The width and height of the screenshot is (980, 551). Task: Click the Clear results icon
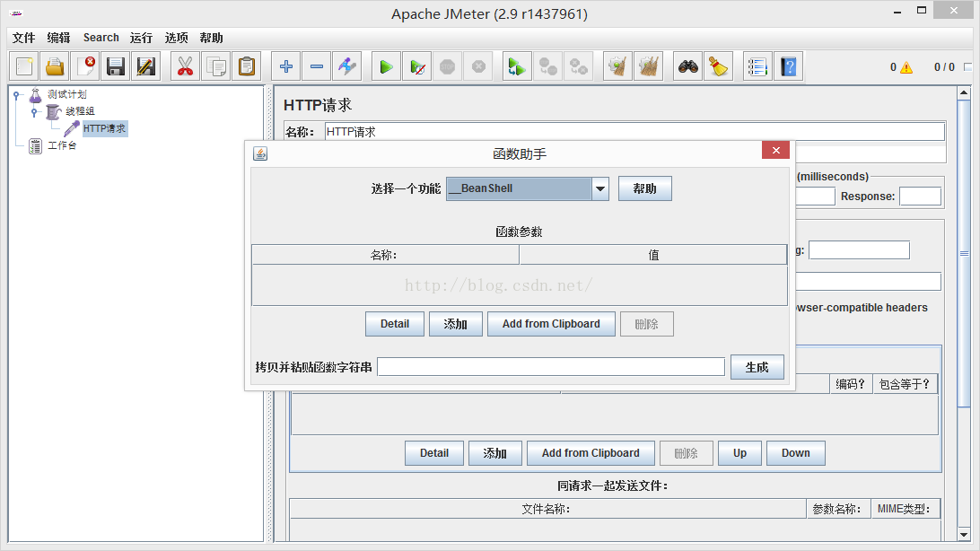pyautogui.click(x=617, y=66)
